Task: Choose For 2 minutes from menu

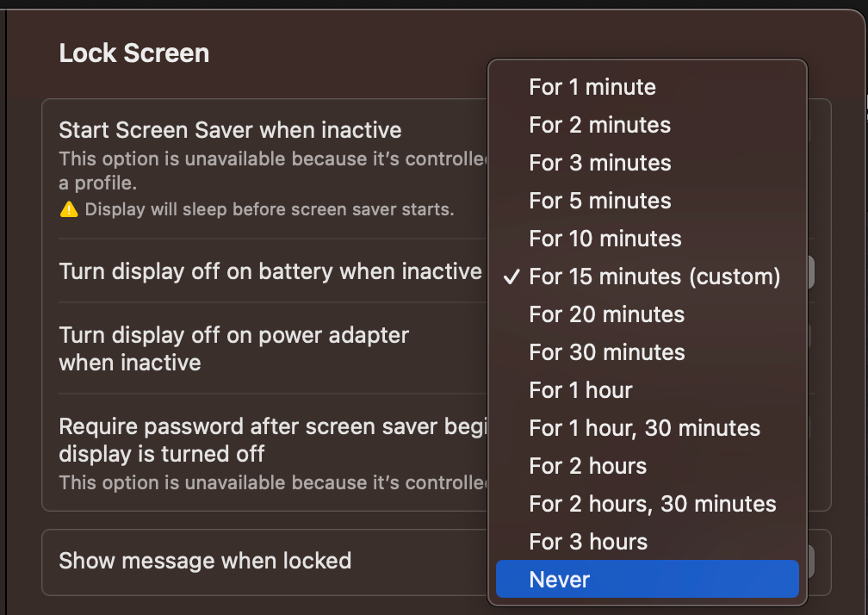Action: (648, 125)
